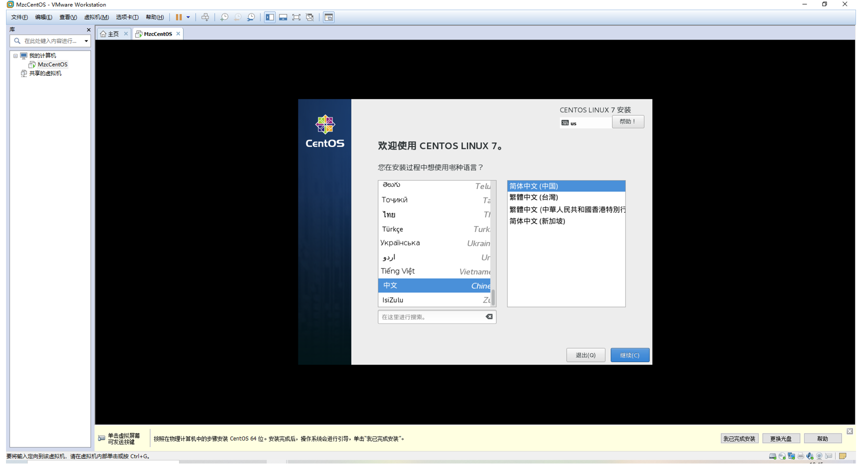Click 我已完成安装 button
This screenshot has height=467, width=868.
[x=739, y=439]
